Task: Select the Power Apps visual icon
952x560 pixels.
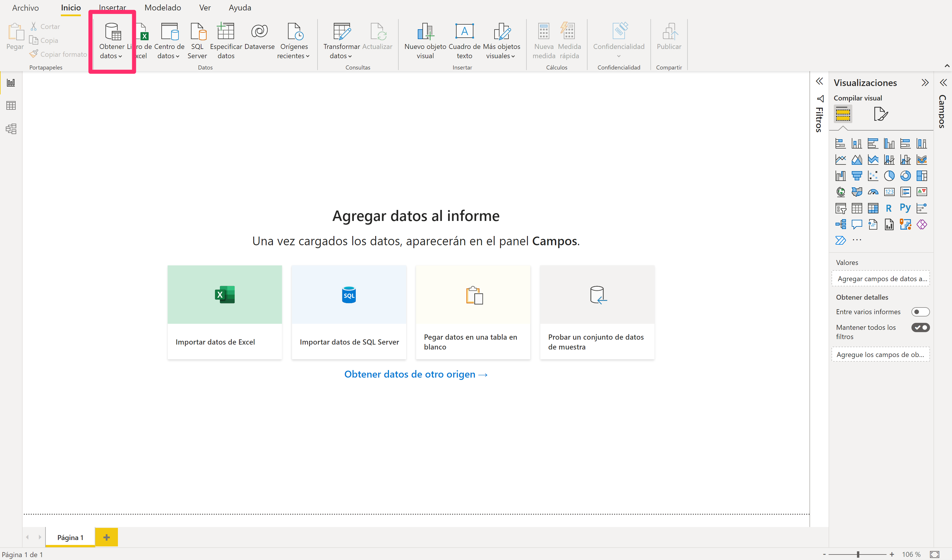Action: (922, 224)
